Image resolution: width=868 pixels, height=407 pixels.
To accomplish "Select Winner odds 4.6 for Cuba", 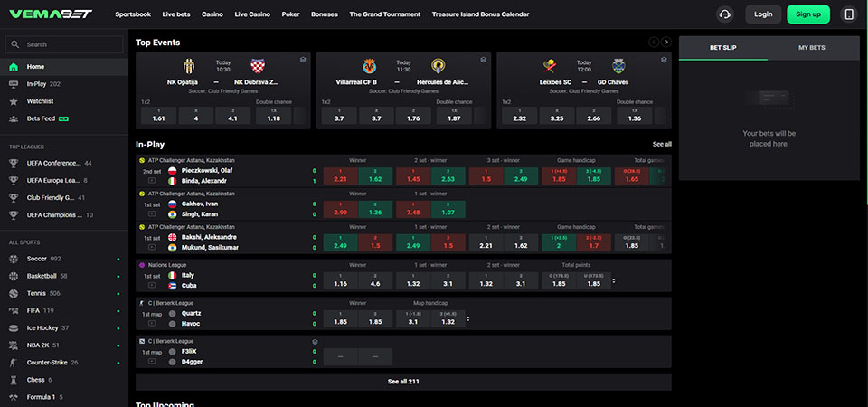I will [x=375, y=280].
